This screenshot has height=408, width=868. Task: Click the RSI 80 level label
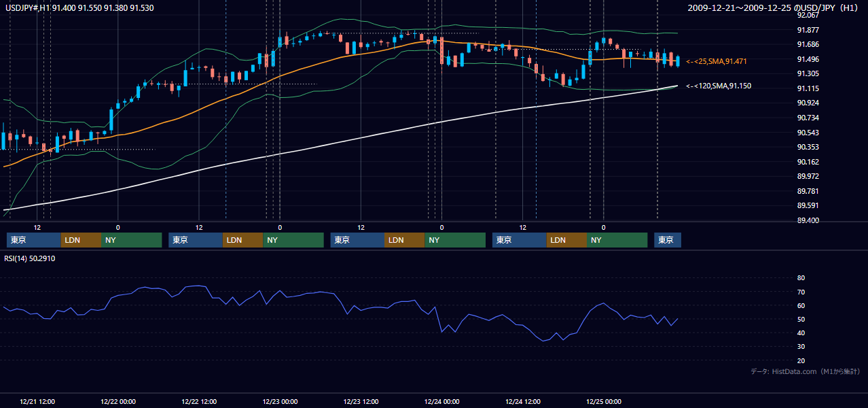(801, 278)
